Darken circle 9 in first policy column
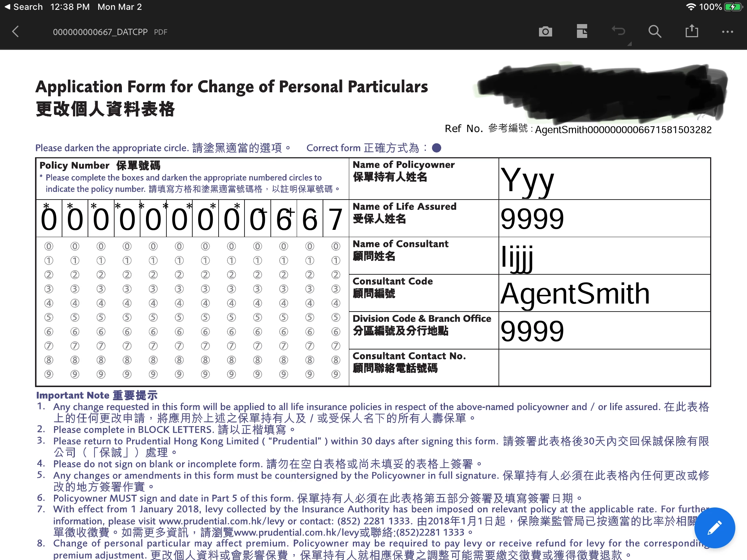747x560 pixels. pos(49,374)
